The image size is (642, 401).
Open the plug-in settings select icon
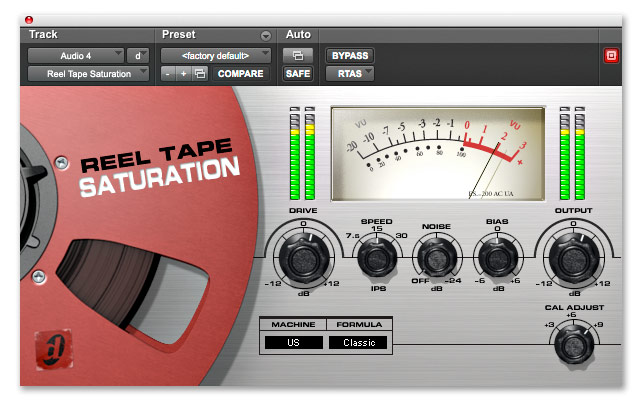pos(200,74)
